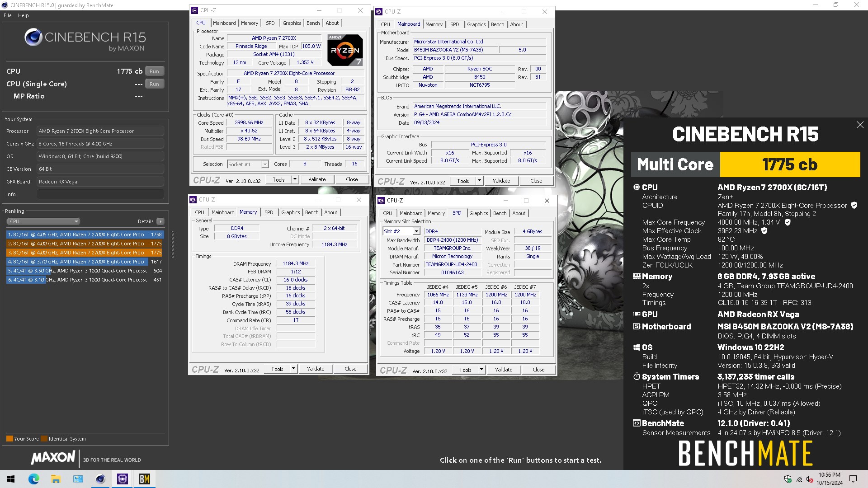Image resolution: width=868 pixels, height=488 pixels.
Task: Click the BenchMate GPU section icon
Action: 637,314
